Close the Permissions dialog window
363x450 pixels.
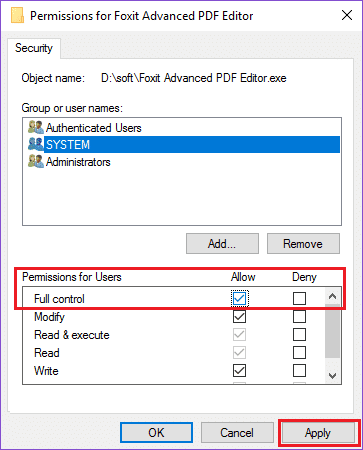(x=347, y=15)
